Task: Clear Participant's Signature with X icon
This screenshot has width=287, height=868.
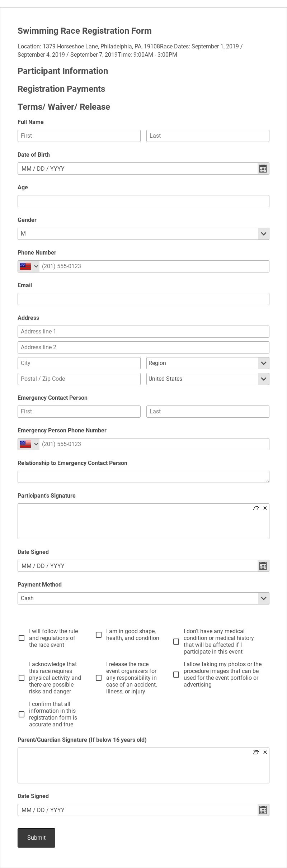Action: coord(265,508)
